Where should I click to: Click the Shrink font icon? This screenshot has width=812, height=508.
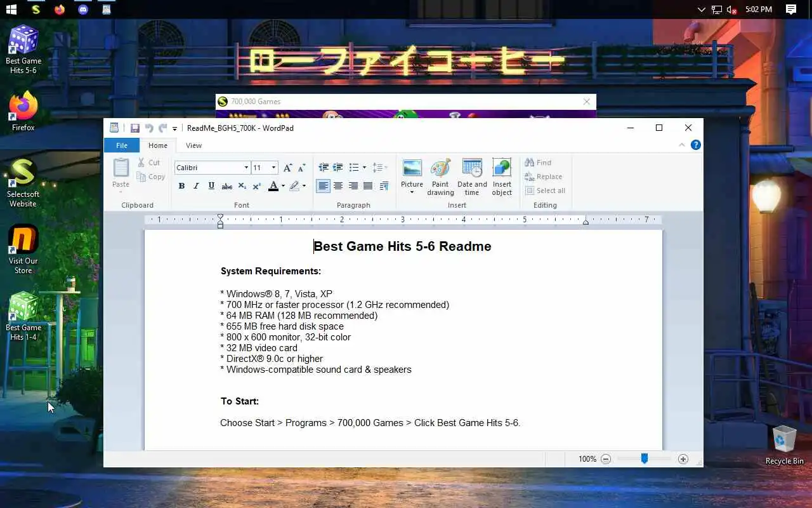tap(302, 168)
